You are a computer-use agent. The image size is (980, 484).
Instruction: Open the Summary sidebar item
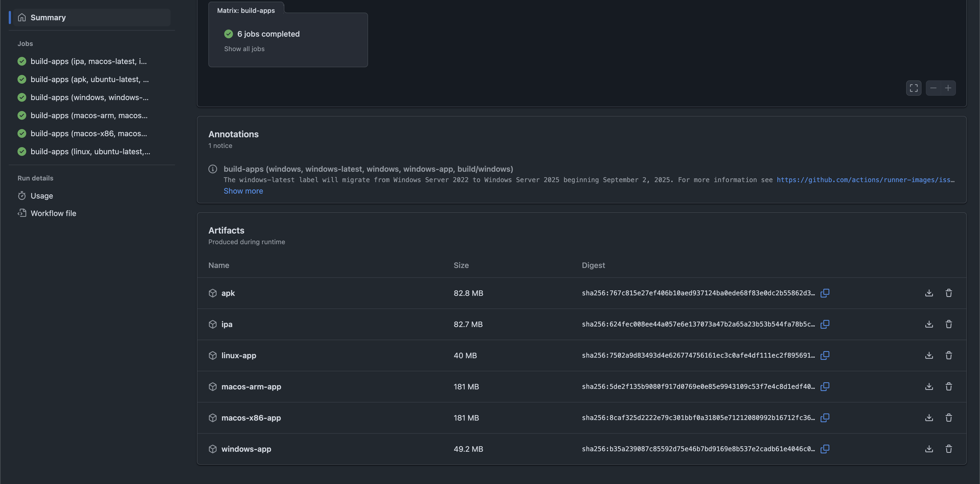(x=48, y=18)
